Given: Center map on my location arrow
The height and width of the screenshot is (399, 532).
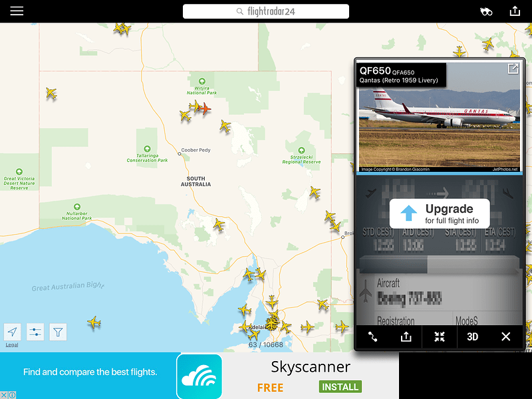Looking at the screenshot, I should [12, 332].
